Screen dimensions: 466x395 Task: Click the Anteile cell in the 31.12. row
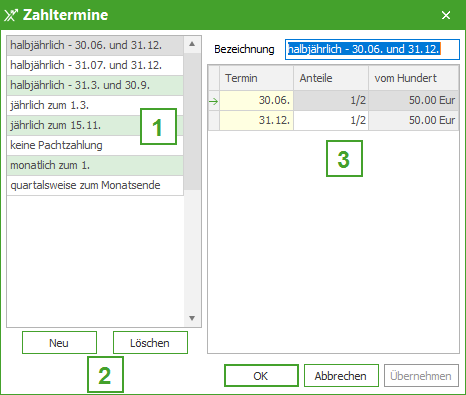pos(331,120)
